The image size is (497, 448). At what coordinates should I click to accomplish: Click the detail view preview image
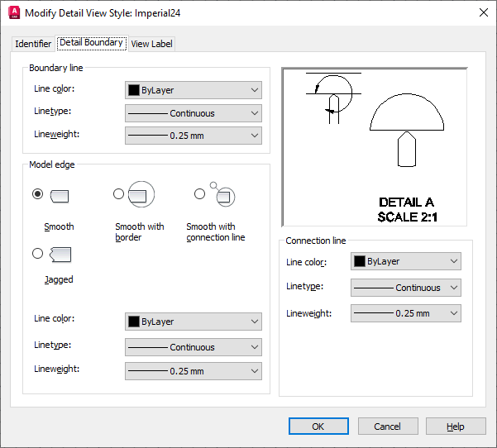click(375, 147)
